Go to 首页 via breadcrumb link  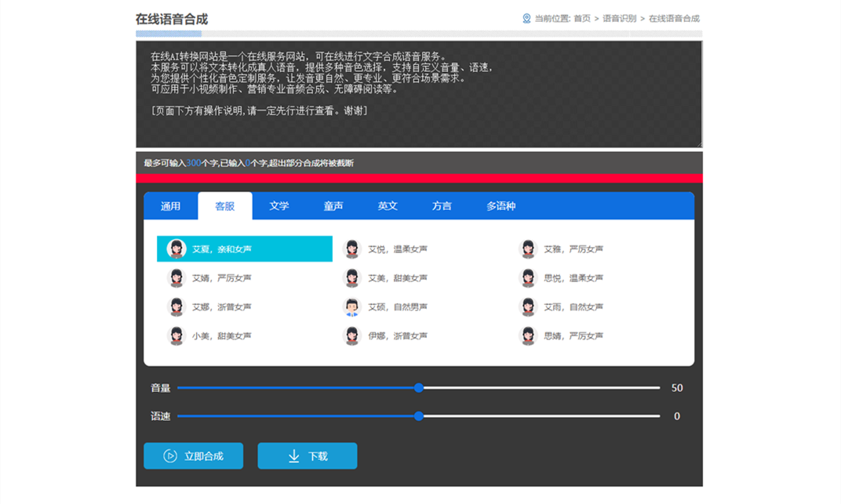click(581, 18)
